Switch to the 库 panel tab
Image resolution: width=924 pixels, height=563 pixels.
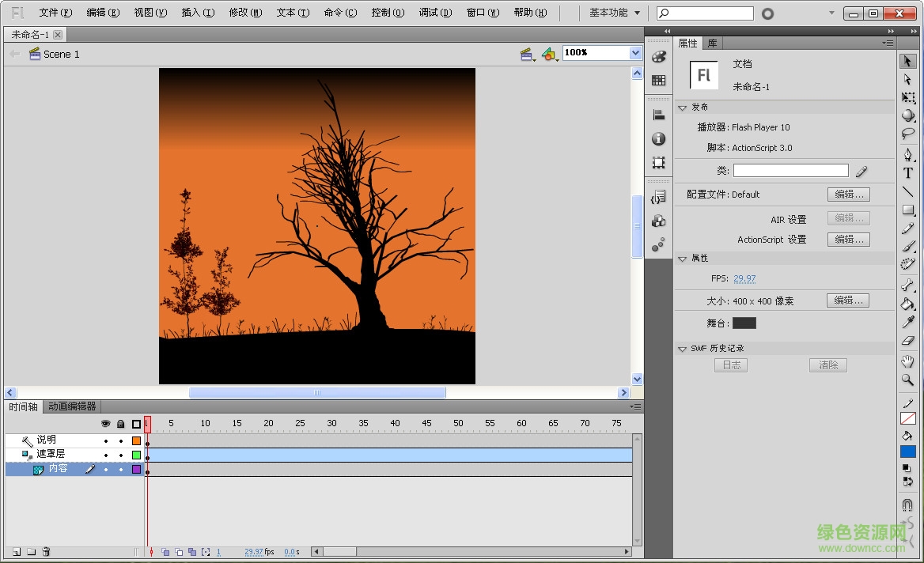coord(712,43)
